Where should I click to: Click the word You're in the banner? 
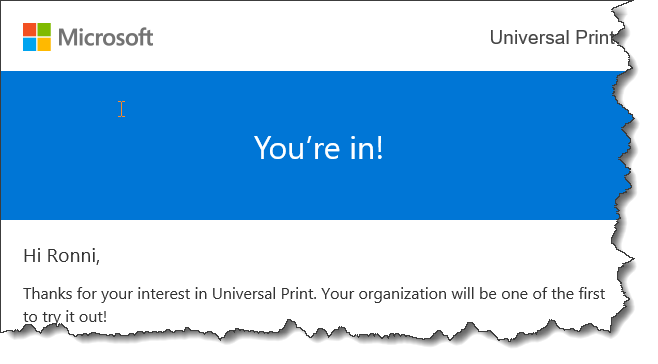pyautogui.click(x=297, y=148)
